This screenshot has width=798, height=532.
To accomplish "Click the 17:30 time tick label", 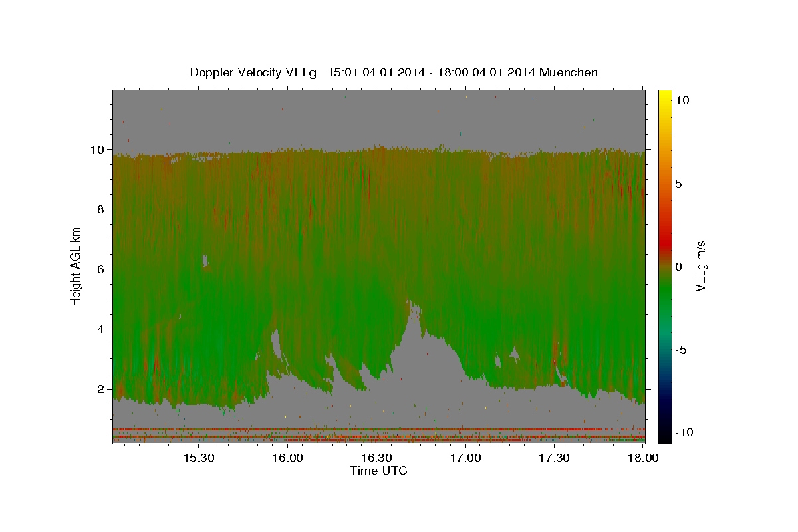I will coord(555,458).
